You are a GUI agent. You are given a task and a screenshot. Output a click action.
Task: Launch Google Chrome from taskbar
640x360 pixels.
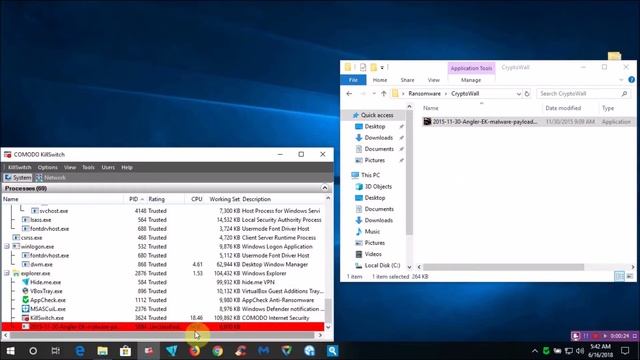[218, 351]
